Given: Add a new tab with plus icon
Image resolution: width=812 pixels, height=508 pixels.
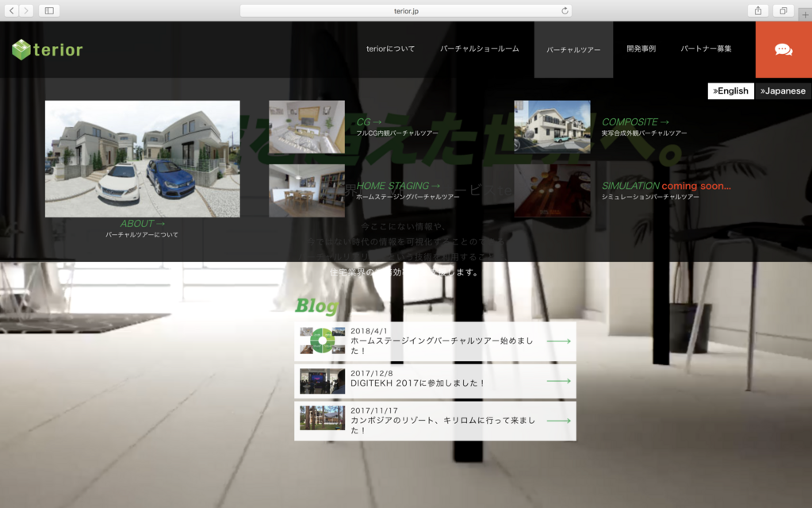Looking at the screenshot, I should pos(805,14).
